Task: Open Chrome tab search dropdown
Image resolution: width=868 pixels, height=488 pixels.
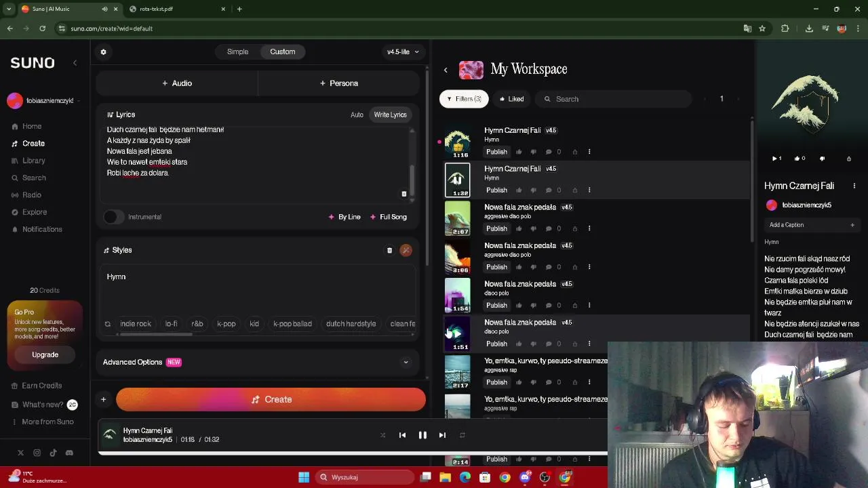Action: (9, 9)
